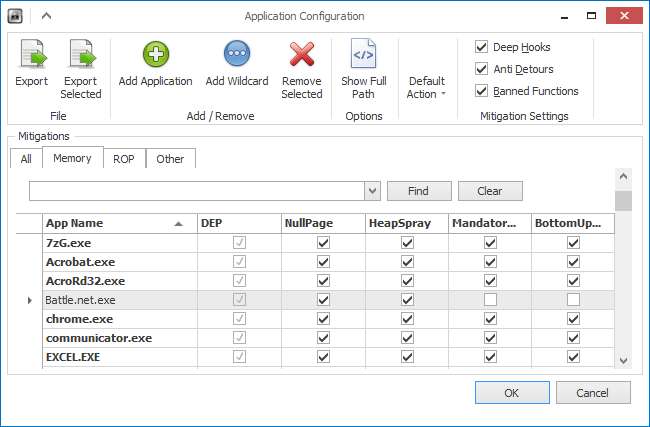The width and height of the screenshot is (650, 427).
Task: Expand the Battle.net.exe row indicator arrow
Action: pyautogui.click(x=28, y=299)
